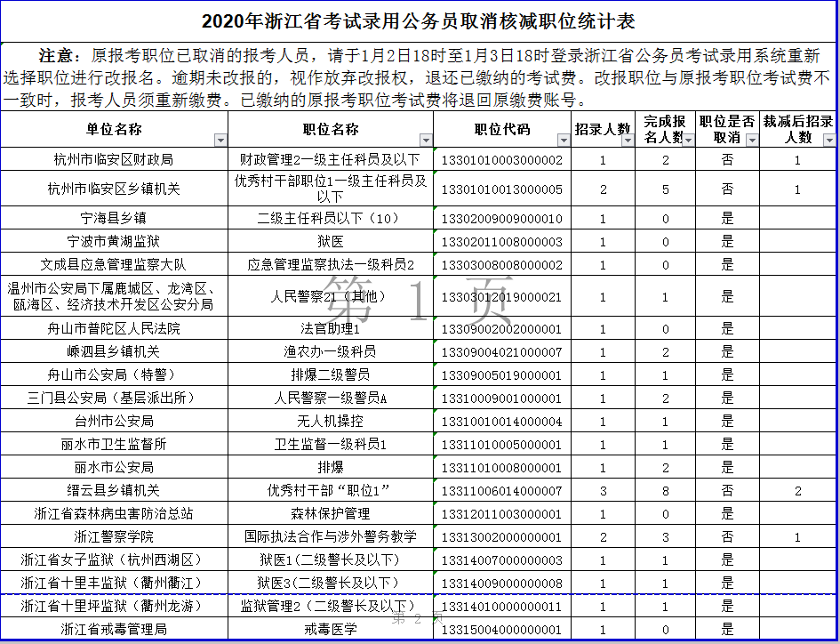The width and height of the screenshot is (840, 644).
Task: Select 职位是否取消 value 否 for 浙江警察学院
Action: click(x=727, y=536)
